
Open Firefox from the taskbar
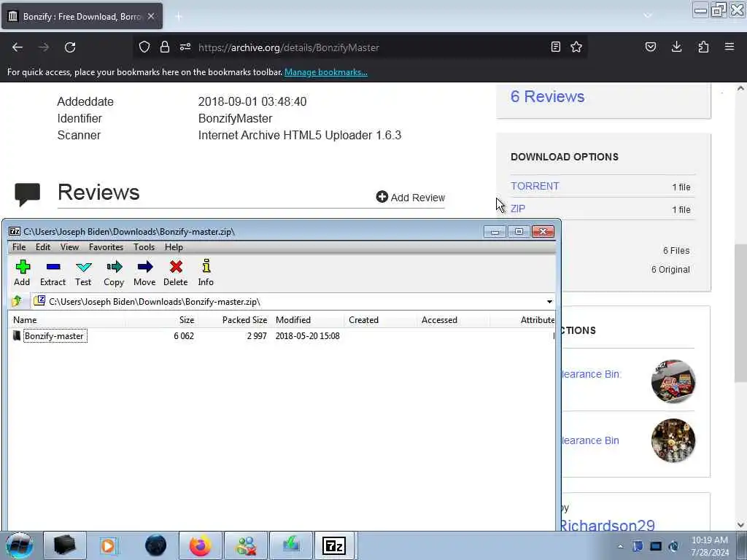pos(201,545)
